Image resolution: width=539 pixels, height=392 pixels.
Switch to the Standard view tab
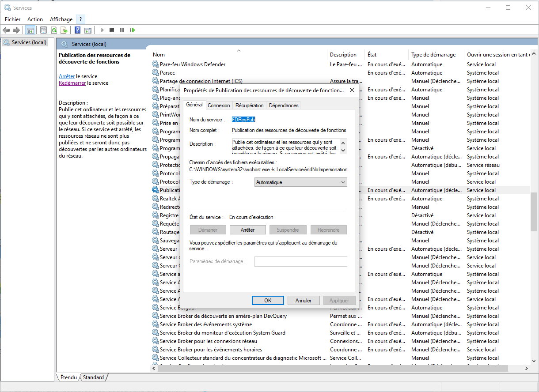(x=94, y=377)
